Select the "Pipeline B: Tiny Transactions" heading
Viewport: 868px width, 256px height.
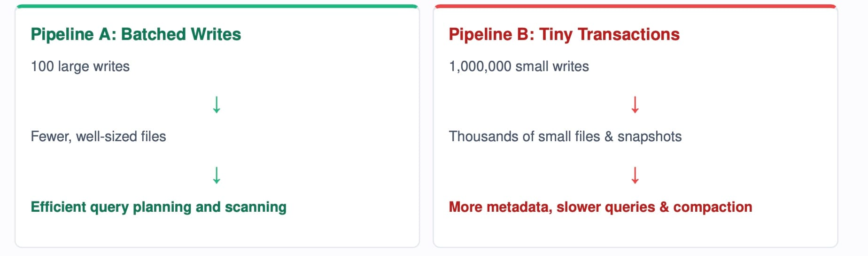tap(564, 34)
